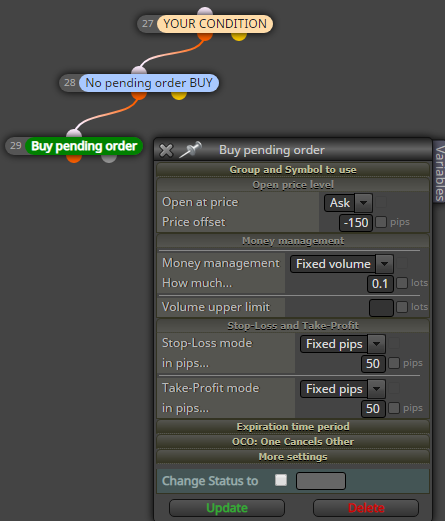Viewport: 445px width, 521px height.
Task: Toggle Take-Profit in pips checkbox
Action: (x=394, y=408)
